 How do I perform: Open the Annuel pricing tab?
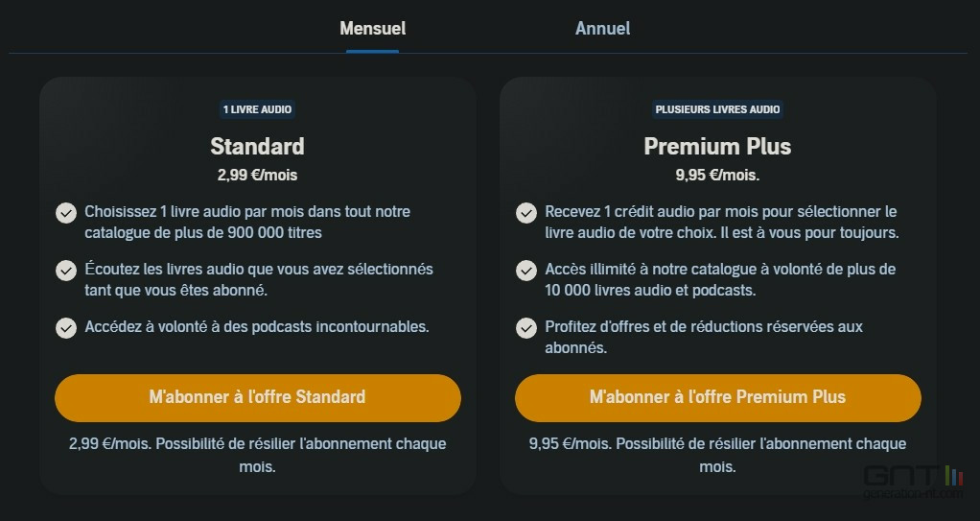(x=602, y=29)
